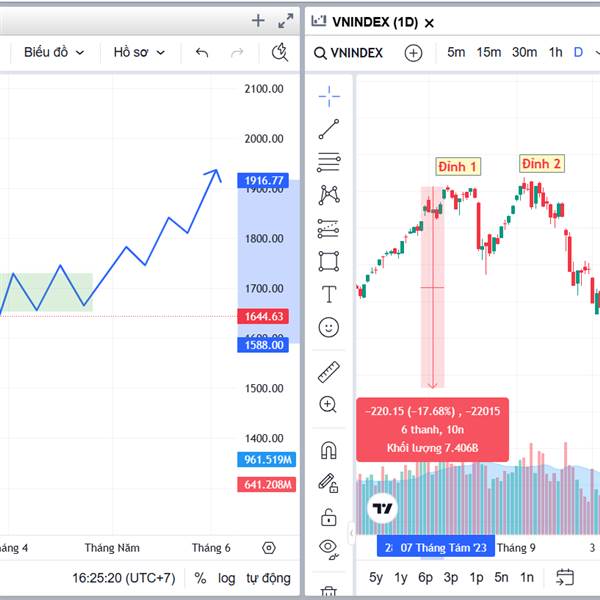Switch to 15m timeframe
The height and width of the screenshot is (600, 600).
pos(489,52)
